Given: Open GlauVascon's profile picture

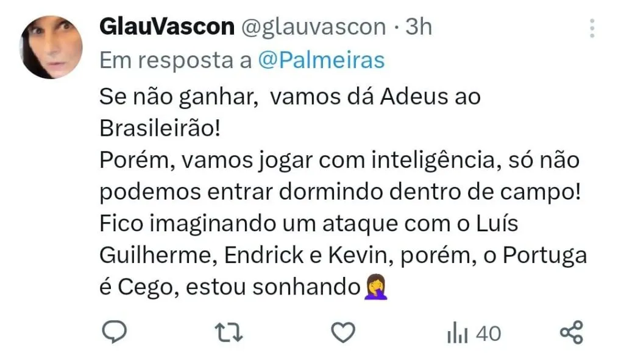Looking at the screenshot, I should (x=51, y=47).
